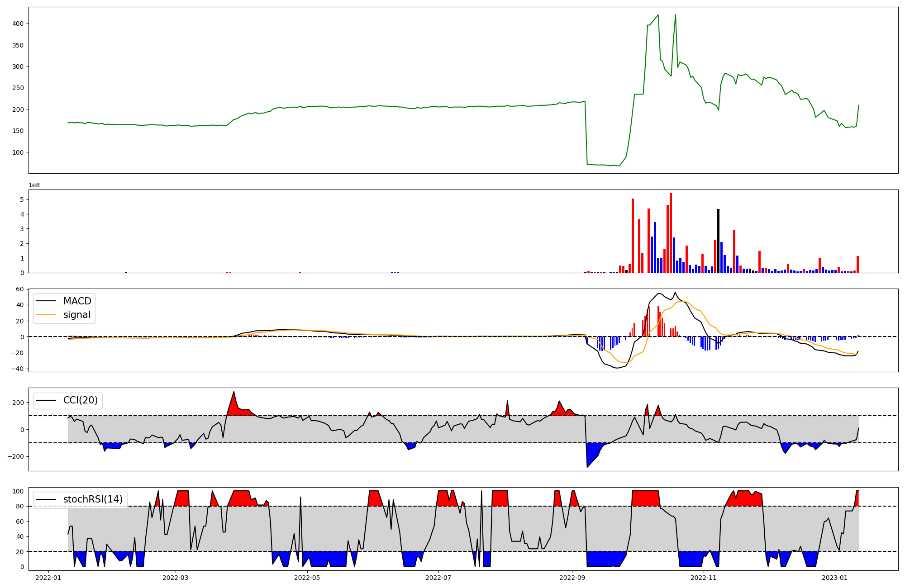The image size is (905, 588).
Task: Click the 1e8 volume scale label
Action: (x=34, y=185)
